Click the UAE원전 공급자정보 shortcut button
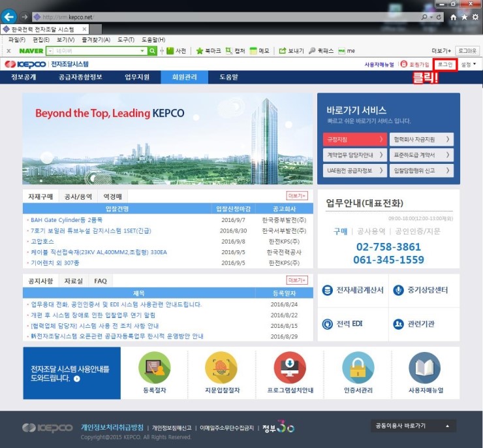The image size is (483, 448). [355, 170]
